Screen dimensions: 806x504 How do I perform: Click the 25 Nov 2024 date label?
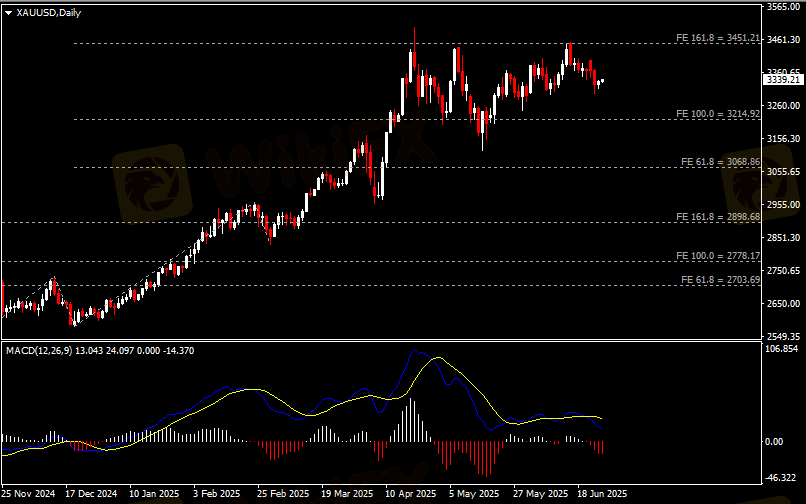[x=28, y=494]
